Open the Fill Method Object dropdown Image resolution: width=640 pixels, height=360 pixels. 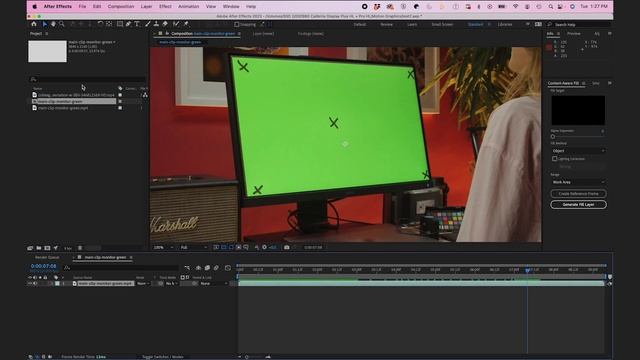(578, 151)
